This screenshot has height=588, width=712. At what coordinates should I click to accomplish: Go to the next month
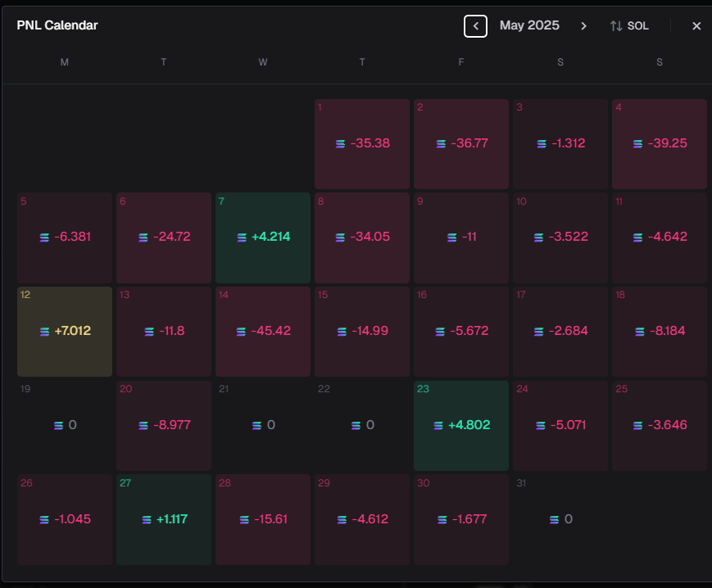(583, 26)
